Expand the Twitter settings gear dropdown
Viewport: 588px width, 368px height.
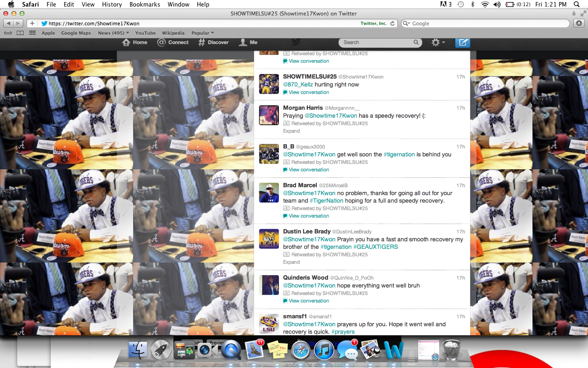(x=438, y=43)
